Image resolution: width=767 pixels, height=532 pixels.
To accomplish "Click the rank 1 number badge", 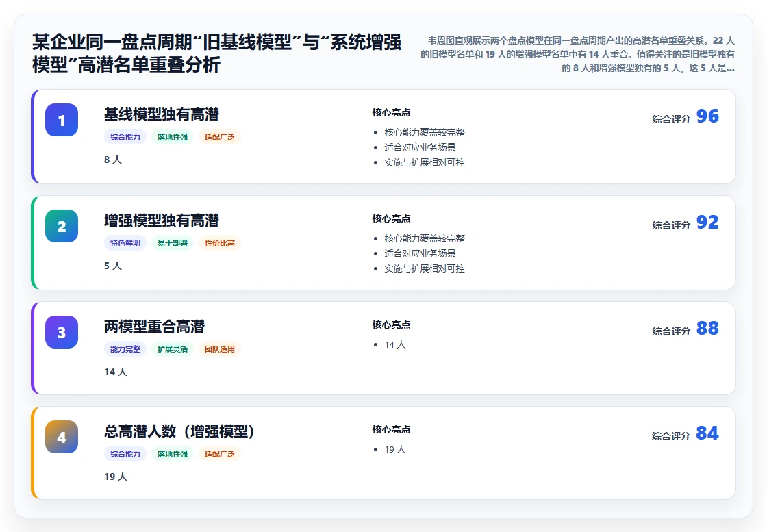I will (x=62, y=120).
